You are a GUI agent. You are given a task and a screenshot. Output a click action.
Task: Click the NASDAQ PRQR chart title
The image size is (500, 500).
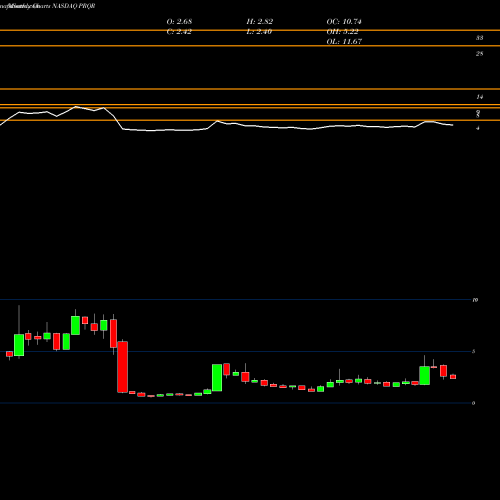click(74, 6)
